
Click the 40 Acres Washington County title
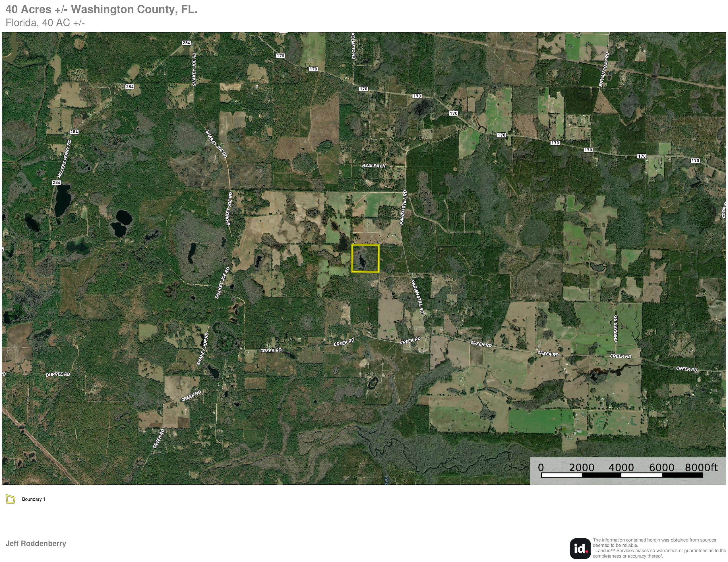[x=101, y=10]
